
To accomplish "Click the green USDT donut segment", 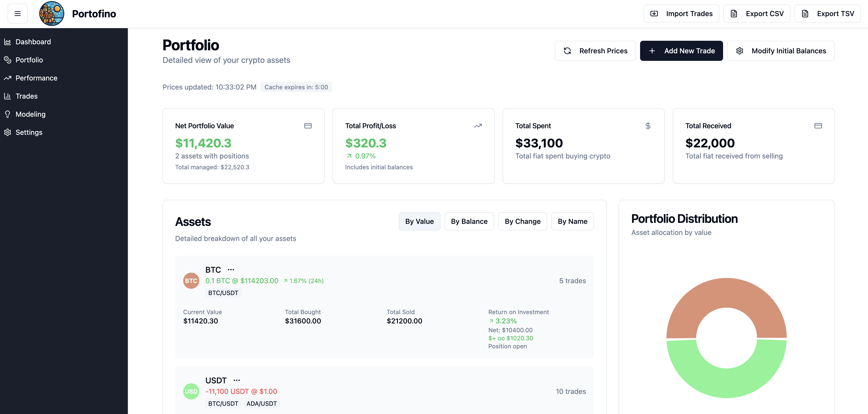I will pyautogui.click(x=726, y=383).
